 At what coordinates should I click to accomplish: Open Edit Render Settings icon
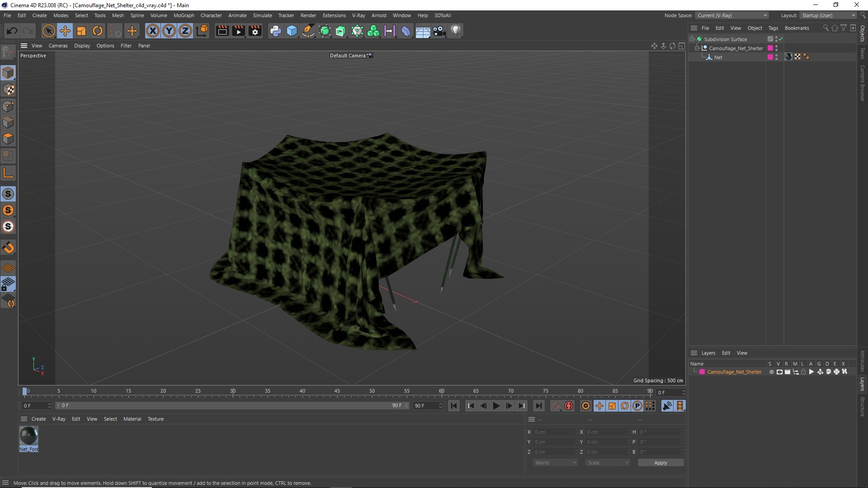255,31
